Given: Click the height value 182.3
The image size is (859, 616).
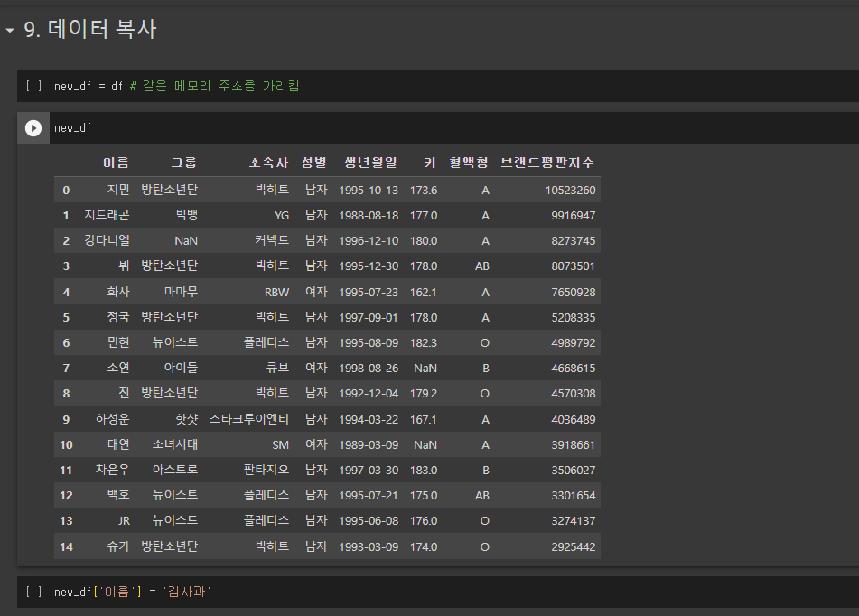Looking at the screenshot, I should pyautogui.click(x=424, y=343).
